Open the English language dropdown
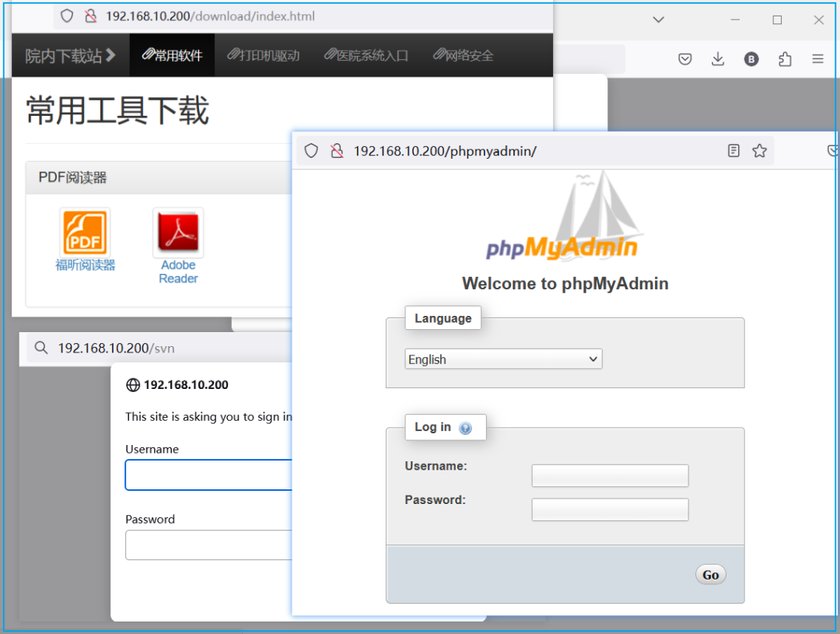840x634 pixels. click(x=503, y=359)
